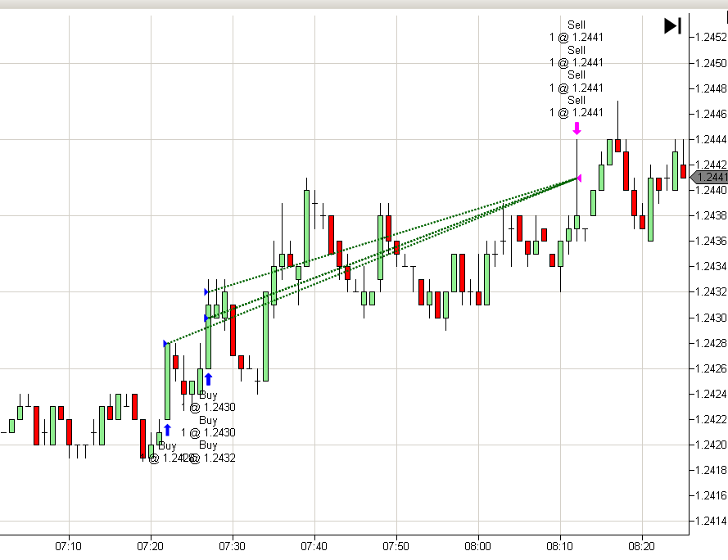
Task: Click the skip-to-latest-bar icon
Action: click(672, 26)
